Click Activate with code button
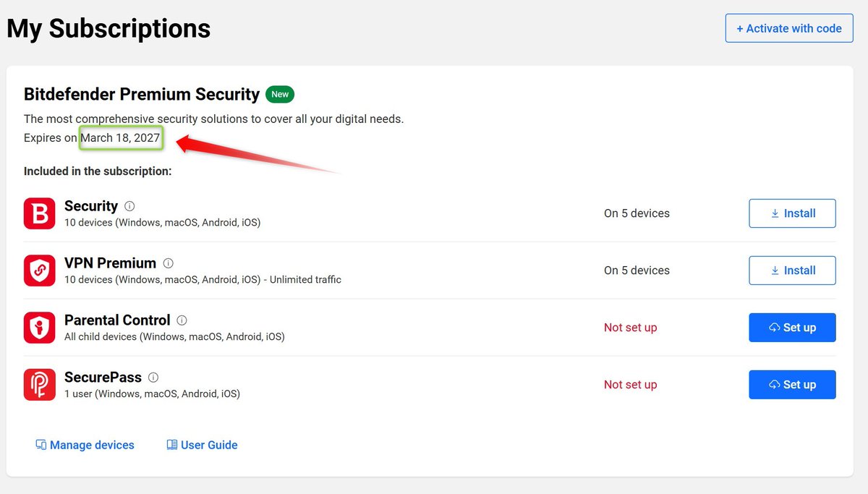Screen dimensions: 868x494 tap(789, 28)
